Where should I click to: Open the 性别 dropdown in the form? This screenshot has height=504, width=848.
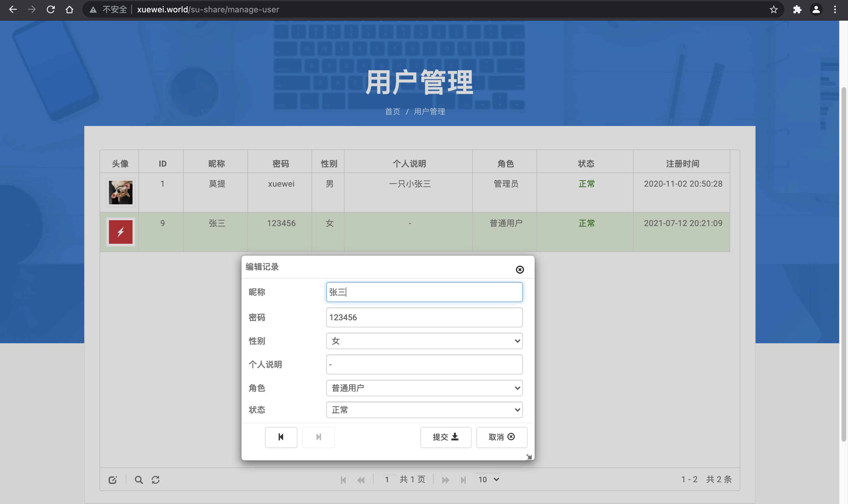pyautogui.click(x=424, y=341)
